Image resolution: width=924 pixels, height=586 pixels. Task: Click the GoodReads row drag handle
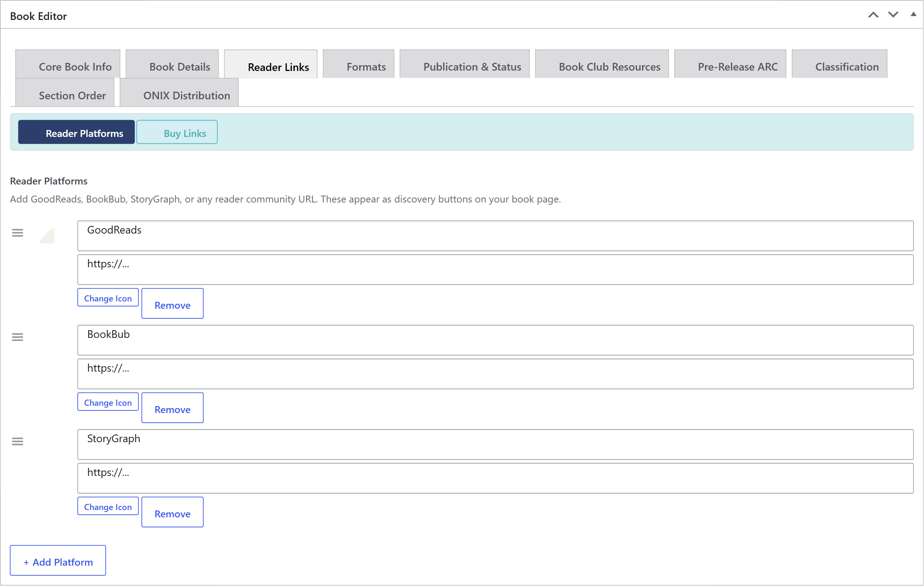click(x=18, y=233)
